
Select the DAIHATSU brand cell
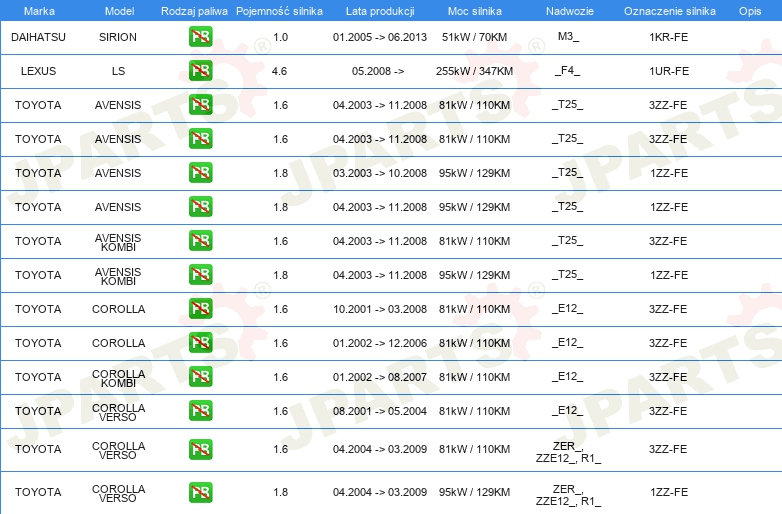point(38,37)
